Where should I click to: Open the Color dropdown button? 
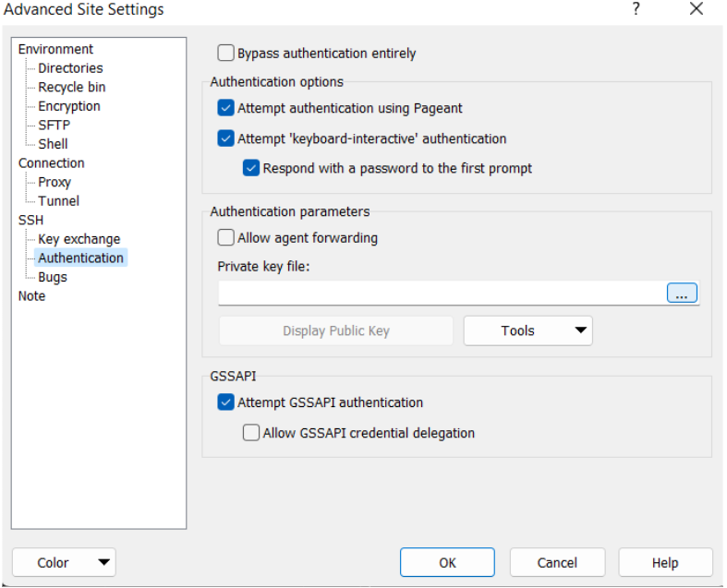point(64,562)
